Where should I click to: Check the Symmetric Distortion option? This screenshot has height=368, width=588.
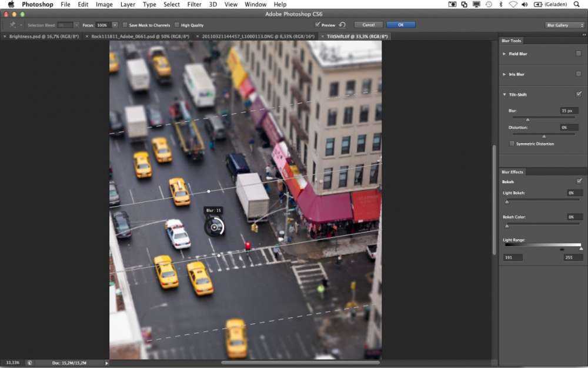pyautogui.click(x=512, y=144)
